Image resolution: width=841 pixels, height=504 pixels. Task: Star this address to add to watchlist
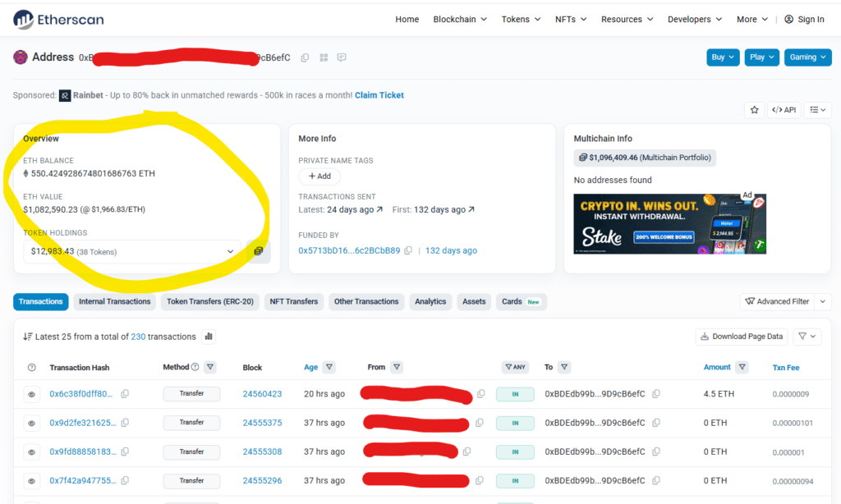[754, 109]
